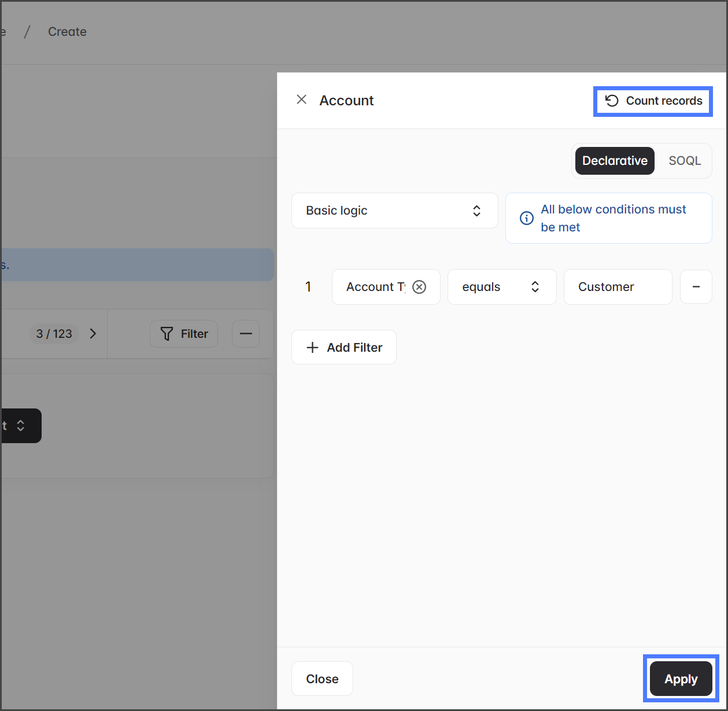Go to next record using right chevron
This screenshot has width=728, height=711.
point(93,334)
